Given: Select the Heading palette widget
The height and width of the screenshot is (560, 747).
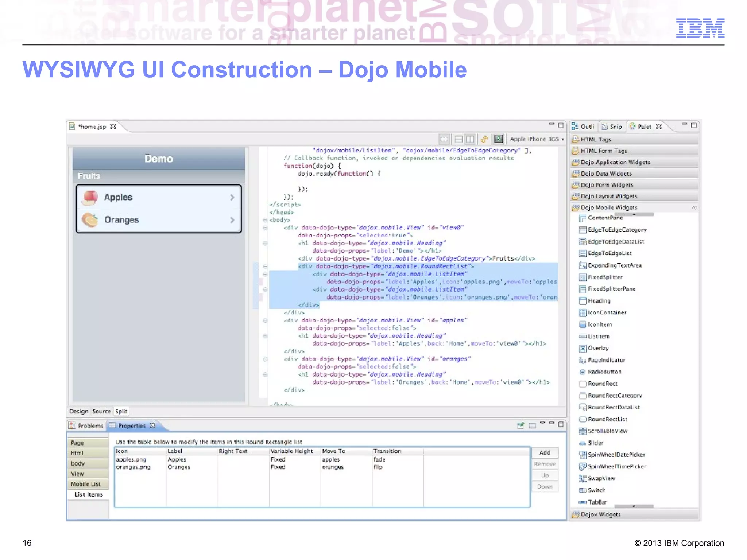Looking at the screenshot, I should coord(595,301).
